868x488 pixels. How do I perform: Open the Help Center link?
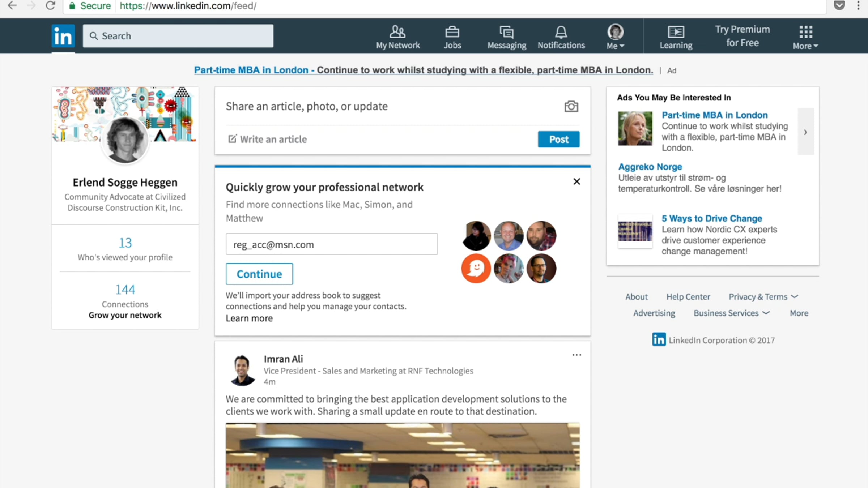tap(688, 297)
